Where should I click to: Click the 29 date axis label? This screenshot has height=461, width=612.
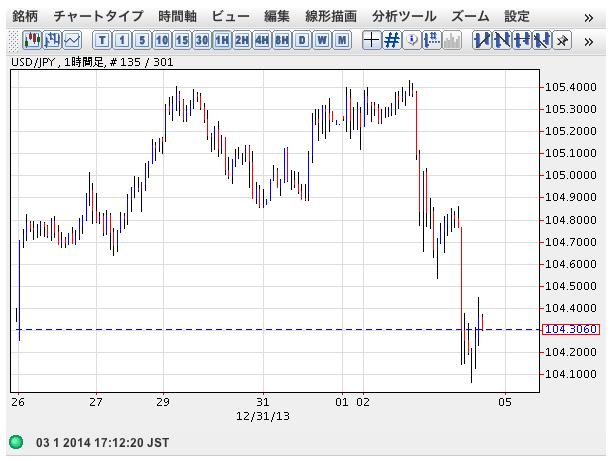[x=163, y=402]
